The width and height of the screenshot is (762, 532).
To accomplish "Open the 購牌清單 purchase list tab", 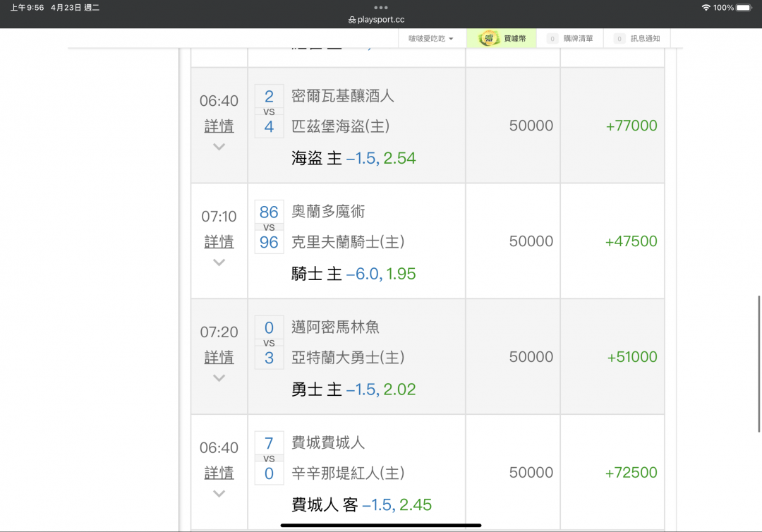I will tap(570, 38).
